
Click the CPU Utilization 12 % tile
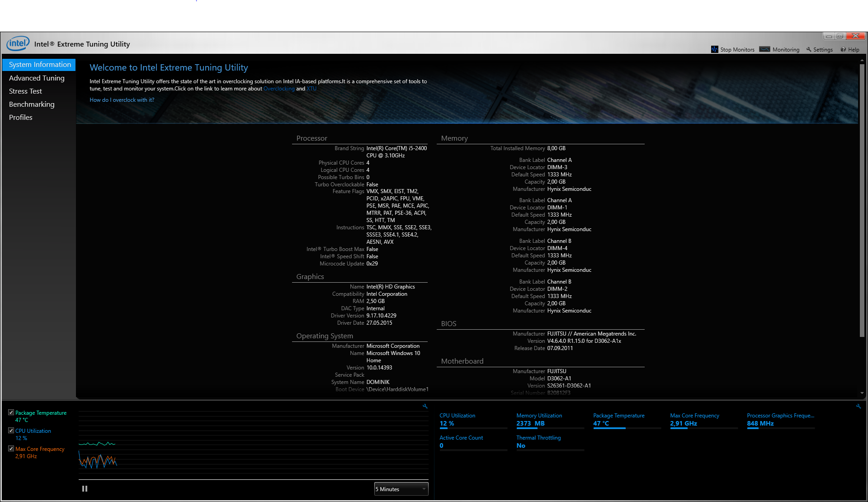point(473,420)
